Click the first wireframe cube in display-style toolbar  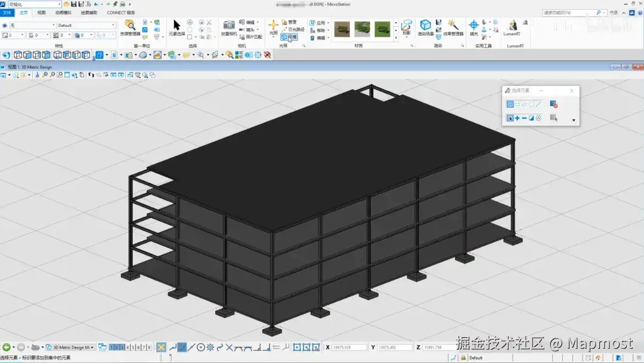(18, 55)
